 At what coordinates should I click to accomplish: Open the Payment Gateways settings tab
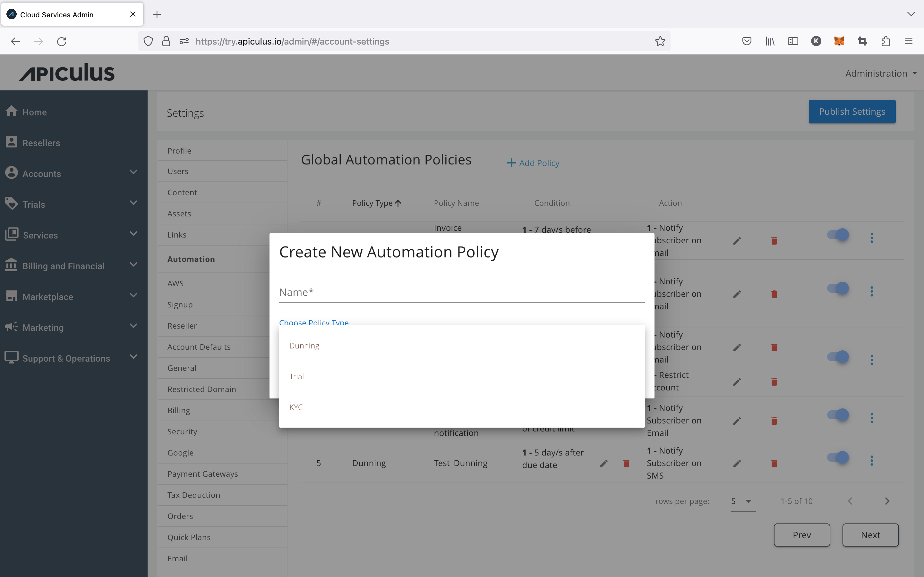(x=202, y=473)
